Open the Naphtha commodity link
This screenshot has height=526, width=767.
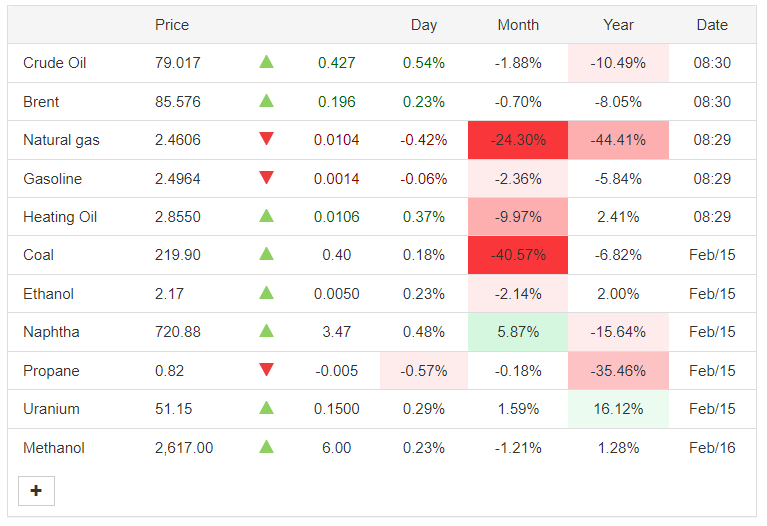51,332
